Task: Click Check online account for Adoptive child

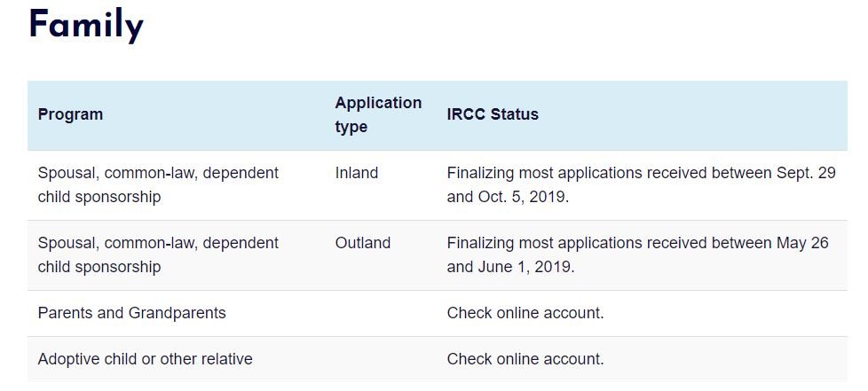Action: [525, 359]
